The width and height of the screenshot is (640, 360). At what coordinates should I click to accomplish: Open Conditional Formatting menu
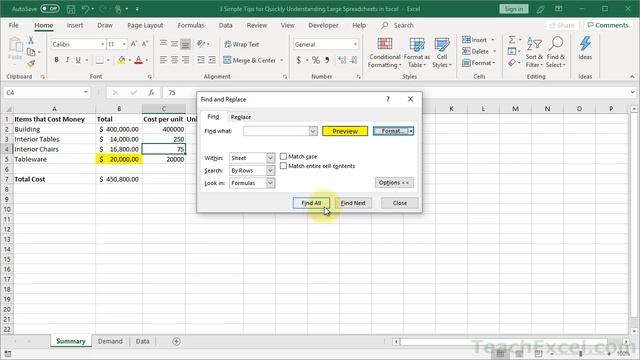pos(384,53)
